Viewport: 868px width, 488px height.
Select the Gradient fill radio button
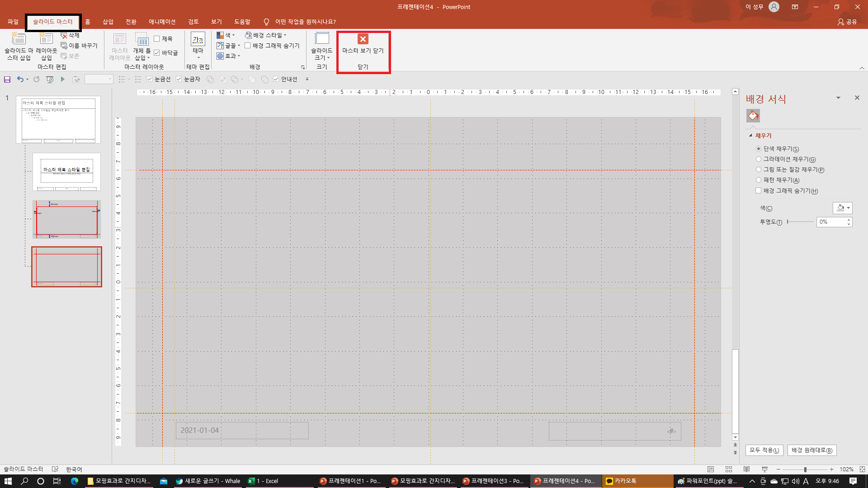pyautogui.click(x=759, y=159)
